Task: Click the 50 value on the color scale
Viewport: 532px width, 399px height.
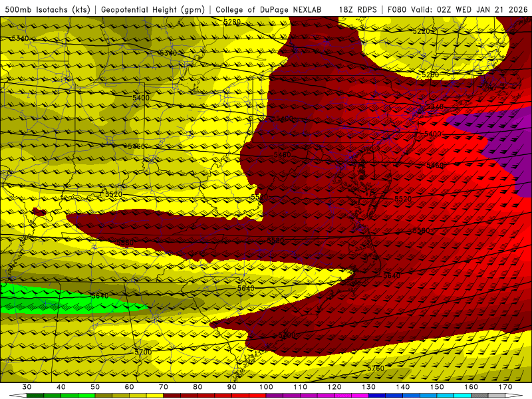Action: (x=95, y=387)
